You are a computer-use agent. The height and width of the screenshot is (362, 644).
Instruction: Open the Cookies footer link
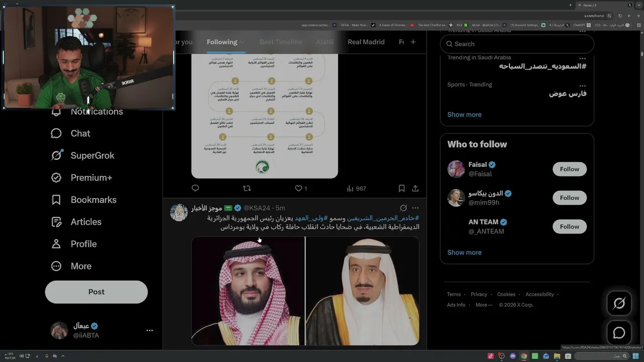click(x=506, y=294)
